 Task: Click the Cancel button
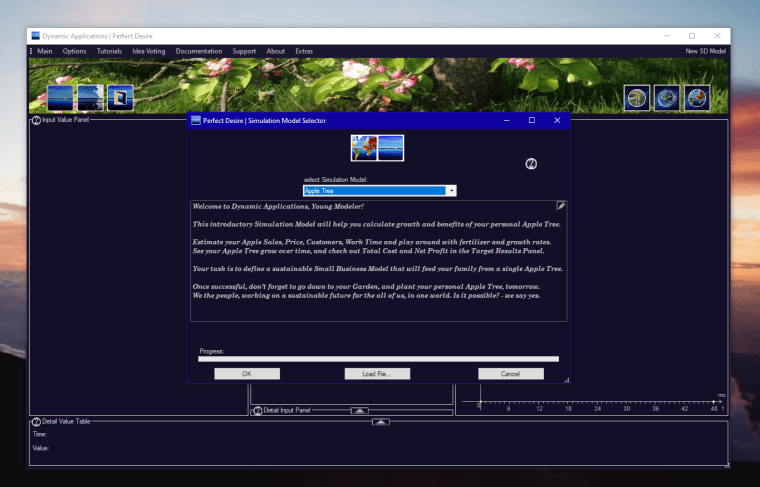click(x=511, y=374)
